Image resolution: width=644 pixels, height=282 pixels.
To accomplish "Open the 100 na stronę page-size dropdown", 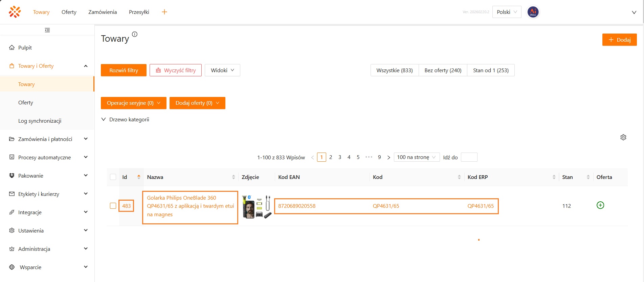I will coord(416,157).
